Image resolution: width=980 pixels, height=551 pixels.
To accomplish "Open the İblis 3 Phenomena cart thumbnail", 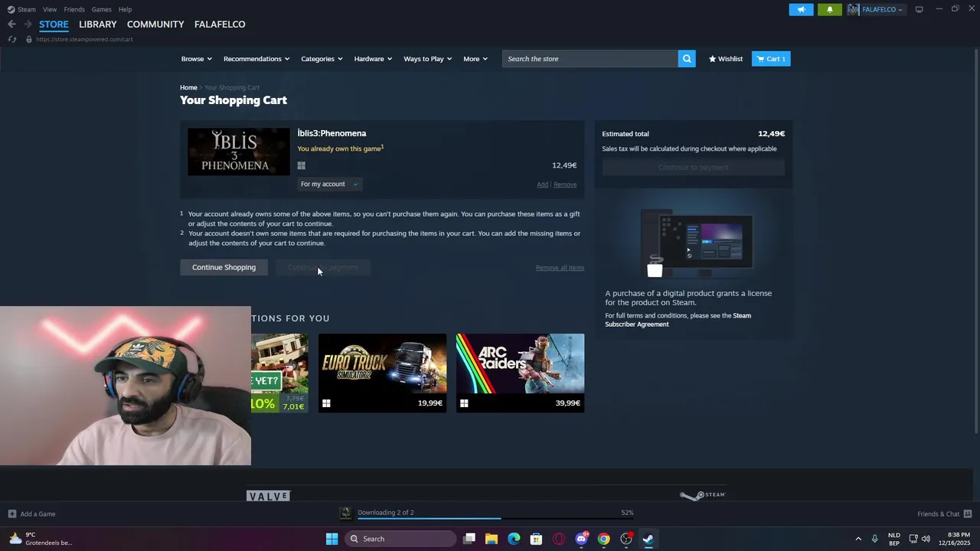I will click(x=239, y=152).
